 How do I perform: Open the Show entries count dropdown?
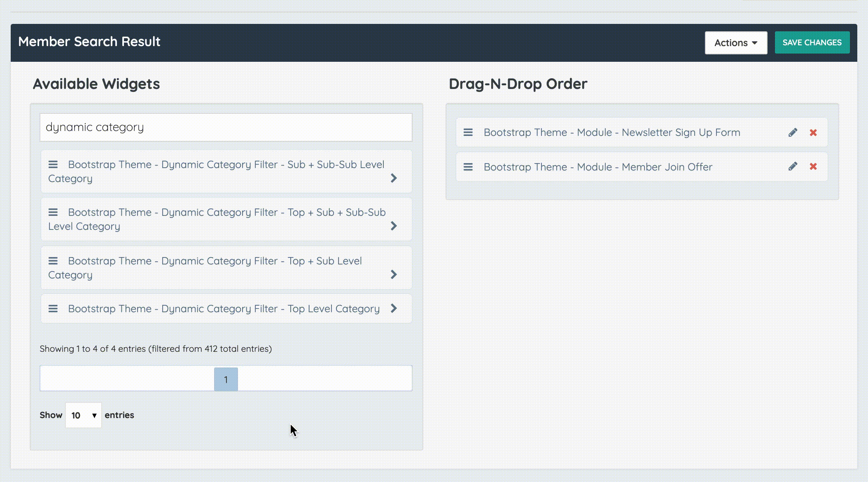pos(84,415)
